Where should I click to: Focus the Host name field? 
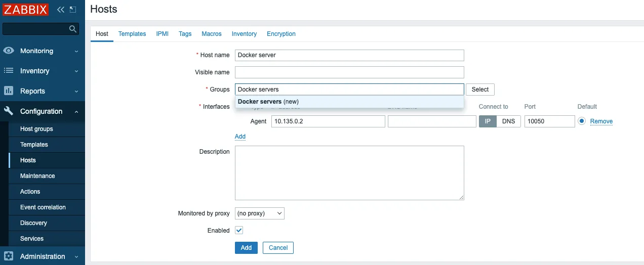point(349,55)
